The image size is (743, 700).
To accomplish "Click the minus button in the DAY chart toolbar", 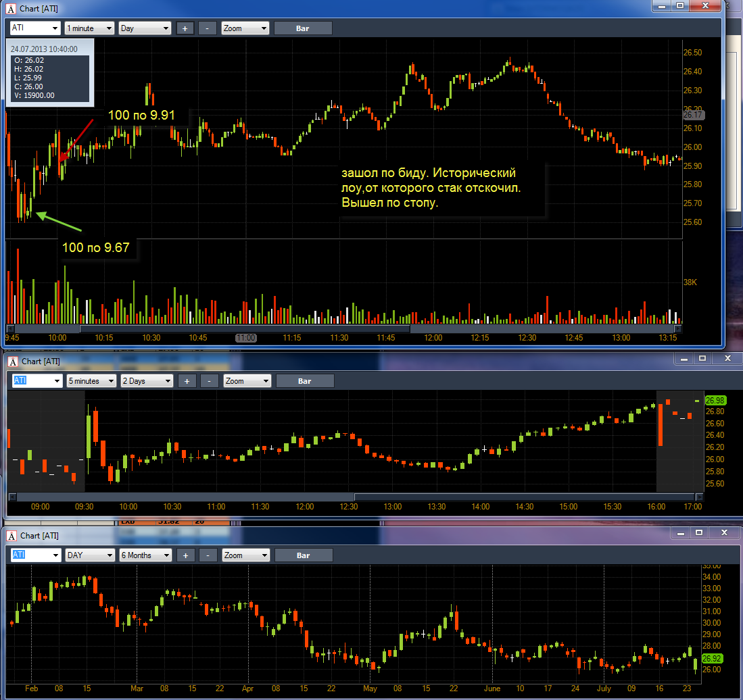I will [x=208, y=555].
